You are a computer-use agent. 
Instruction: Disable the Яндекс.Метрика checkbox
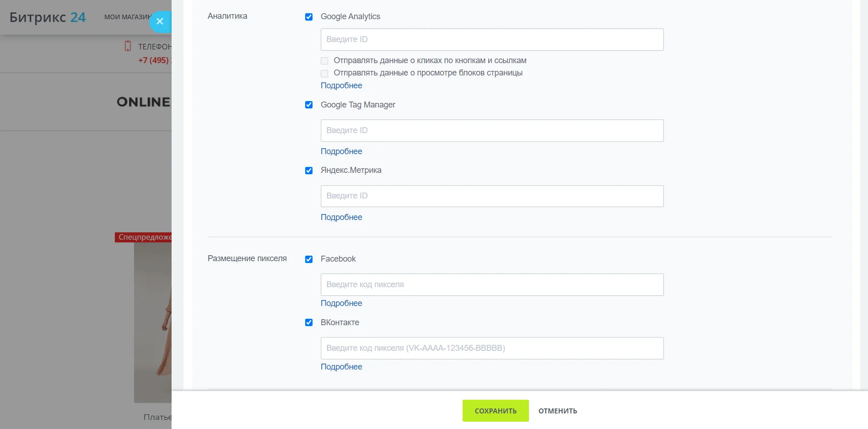[x=309, y=171]
